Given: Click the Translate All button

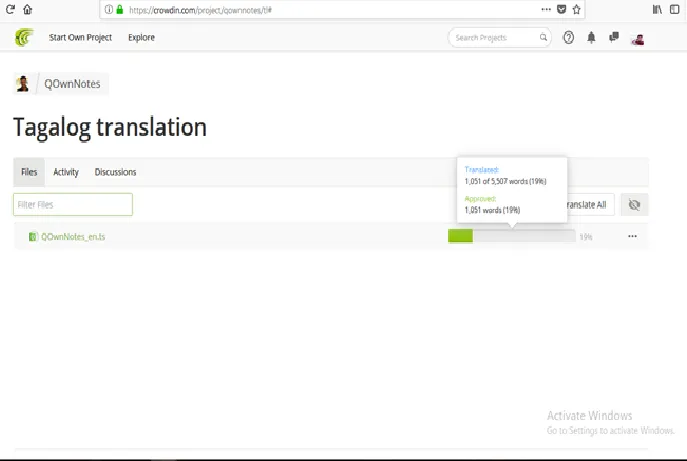Looking at the screenshot, I should [x=591, y=205].
